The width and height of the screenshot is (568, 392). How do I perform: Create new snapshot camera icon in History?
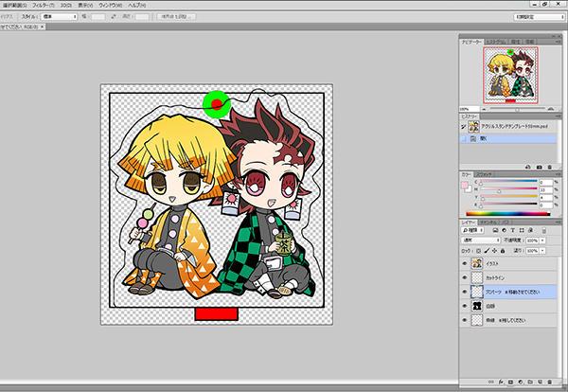540,167
